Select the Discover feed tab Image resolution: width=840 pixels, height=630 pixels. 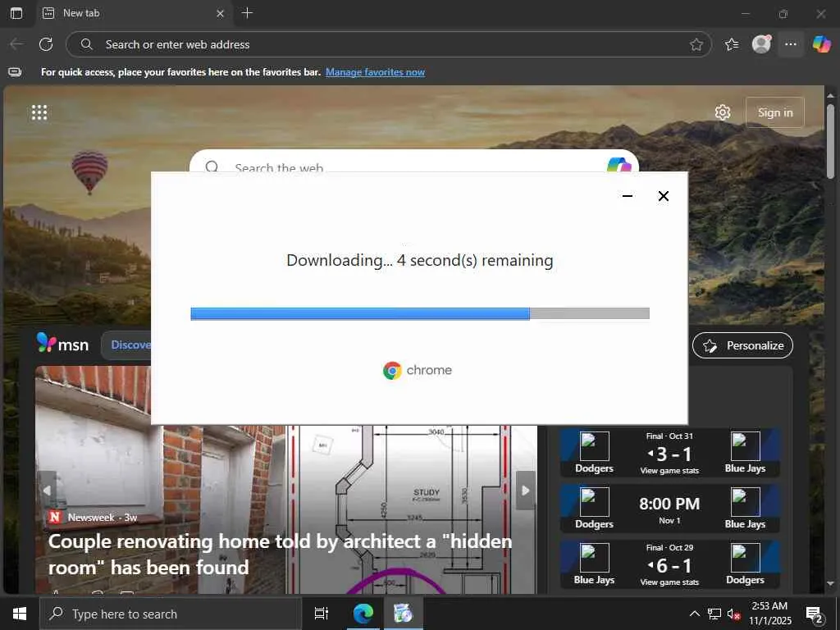click(127, 345)
